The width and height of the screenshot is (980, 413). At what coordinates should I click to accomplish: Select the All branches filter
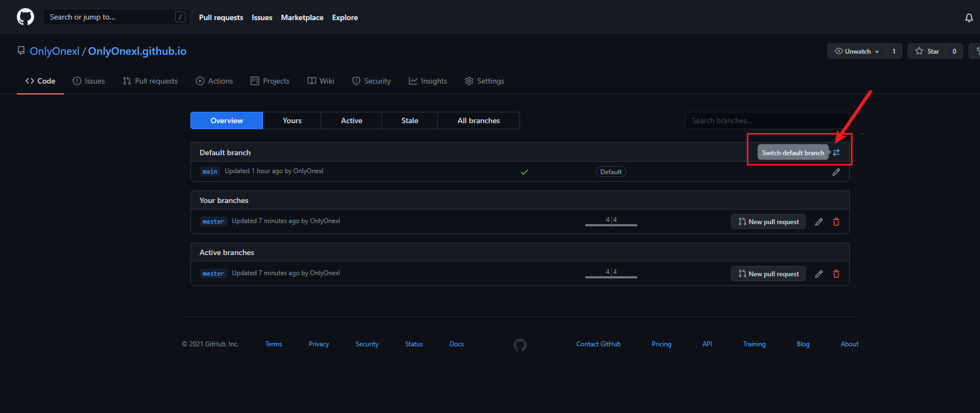[x=478, y=120]
